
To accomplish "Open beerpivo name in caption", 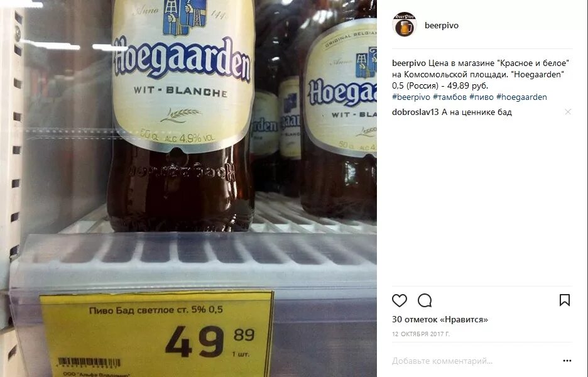I will [x=409, y=63].
